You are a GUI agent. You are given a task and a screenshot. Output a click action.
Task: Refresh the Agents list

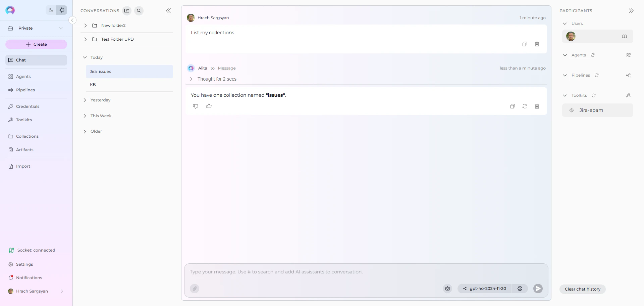pyautogui.click(x=593, y=55)
